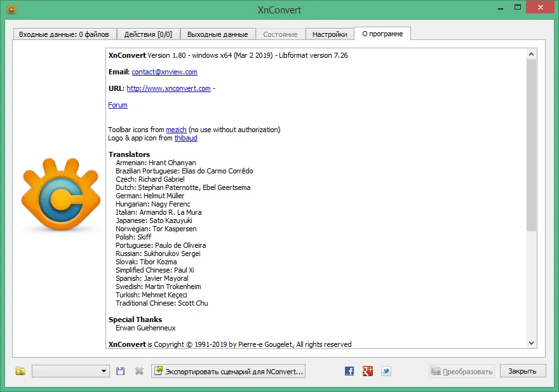Image resolution: width=559 pixels, height=392 pixels.
Task: Click 'Armenian: Hrant Ohanyan' line
Action: click(x=156, y=163)
